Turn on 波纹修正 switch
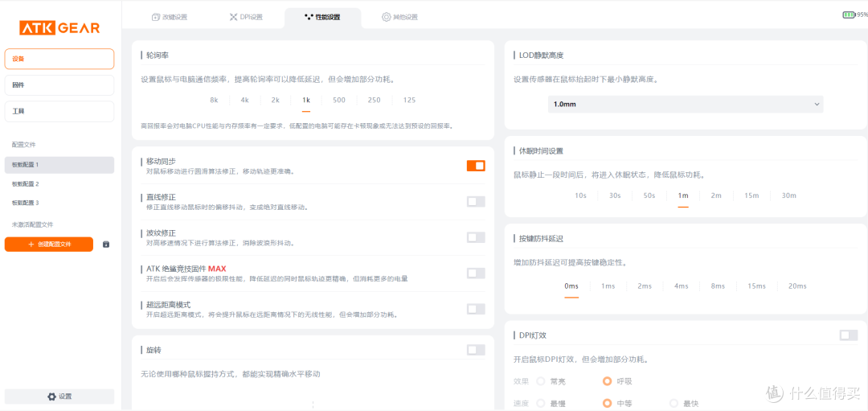 (x=476, y=237)
